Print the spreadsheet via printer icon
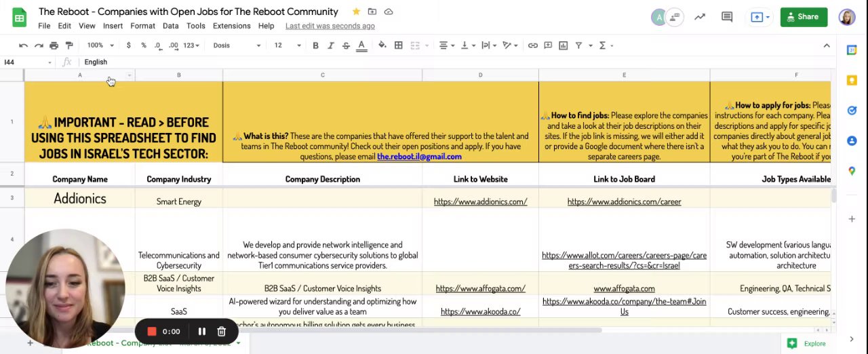Image resolution: width=868 pixels, height=354 pixels. 54,45
